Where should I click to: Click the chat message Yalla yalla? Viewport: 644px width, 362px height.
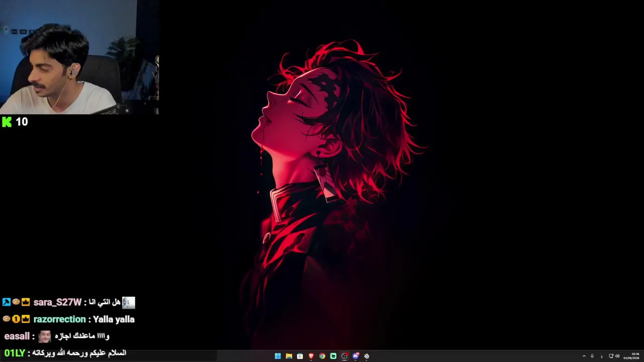tap(114, 319)
